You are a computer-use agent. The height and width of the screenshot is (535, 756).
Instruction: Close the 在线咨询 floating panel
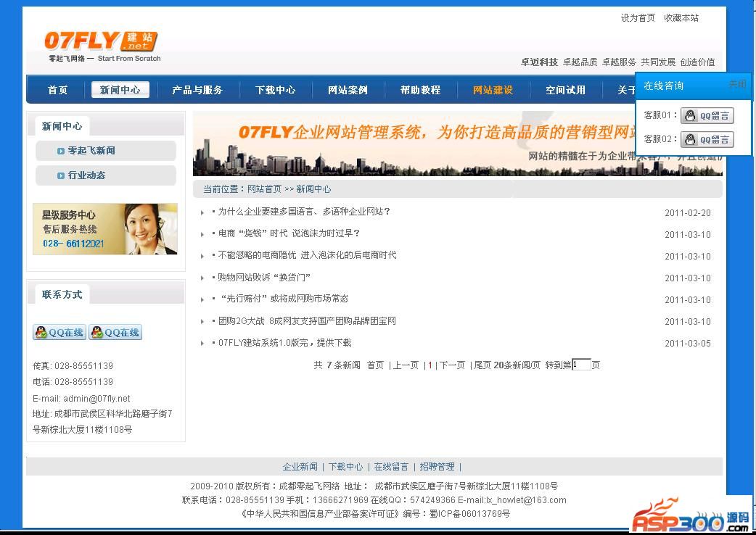(737, 84)
